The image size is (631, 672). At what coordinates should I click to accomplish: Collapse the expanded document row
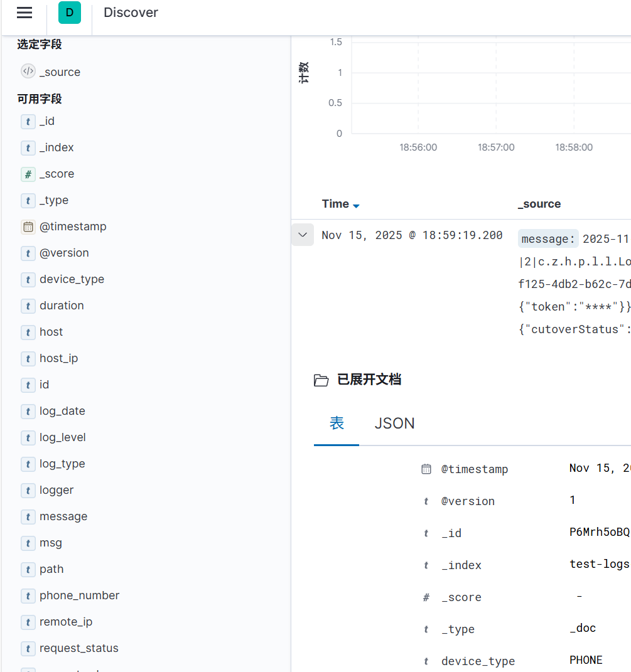303,235
